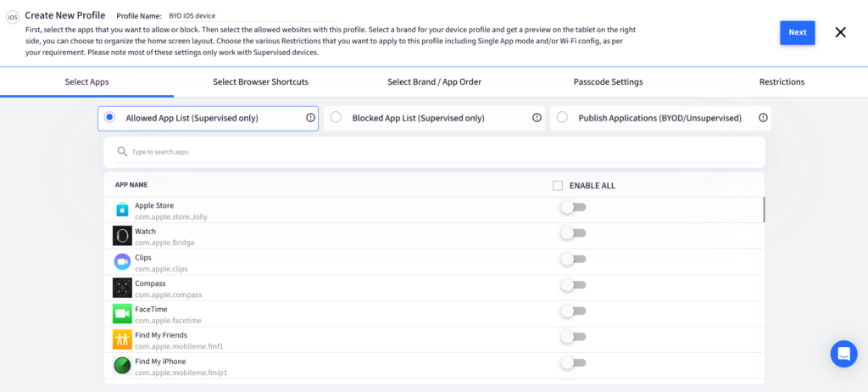
Task: Click the Find My Friends app icon
Action: [122, 340]
